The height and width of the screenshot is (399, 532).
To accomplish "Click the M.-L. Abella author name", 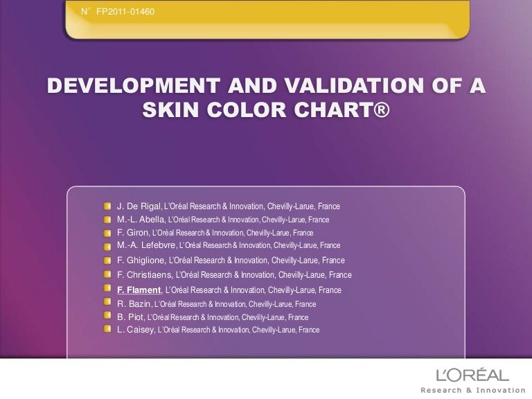I will [x=141, y=220].
